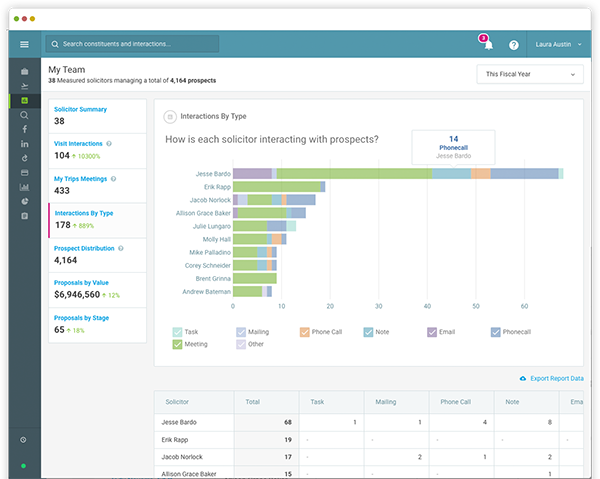Image resolution: width=600 pixels, height=479 pixels.
Task: Open the briefcase icon in sidebar
Action: 24,72
